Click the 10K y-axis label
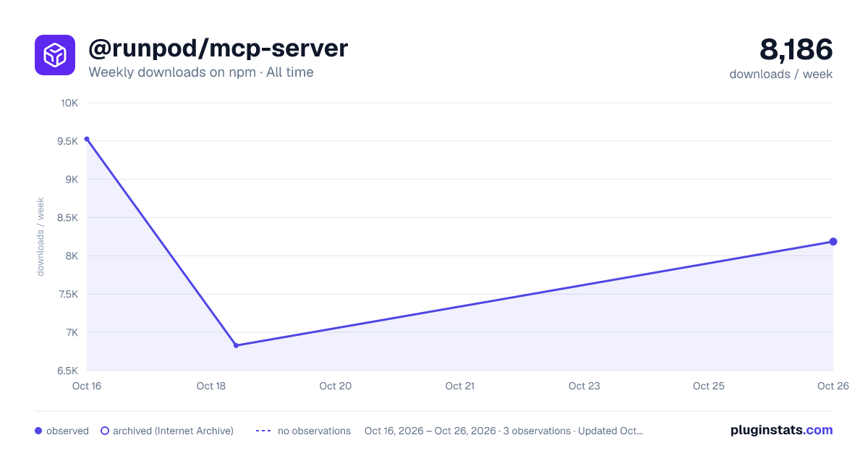Viewport: 868px width, 456px height. [69, 103]
